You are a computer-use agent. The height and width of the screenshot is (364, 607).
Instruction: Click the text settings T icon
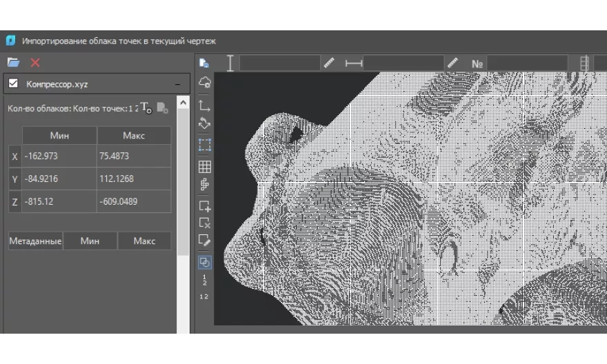pyautogui.click(x=146, y=107)
